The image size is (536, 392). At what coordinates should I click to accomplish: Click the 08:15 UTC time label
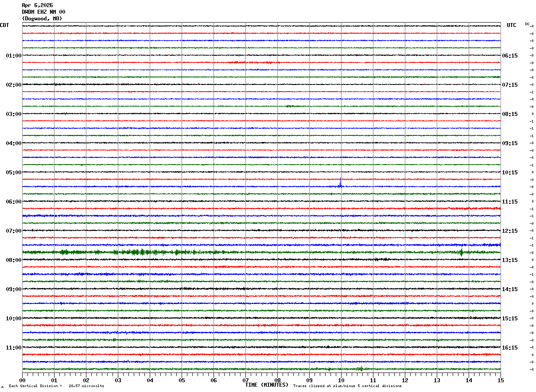[x=510, y=114]
